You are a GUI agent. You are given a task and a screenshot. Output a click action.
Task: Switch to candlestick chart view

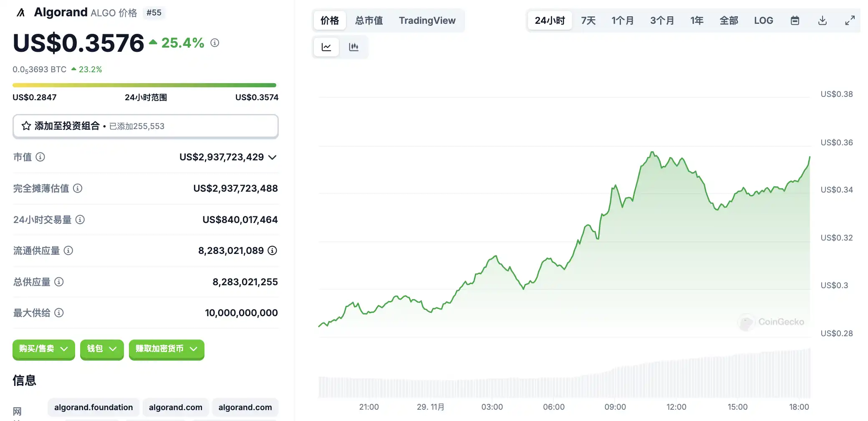pyautogui.click(x=353, y=47)
